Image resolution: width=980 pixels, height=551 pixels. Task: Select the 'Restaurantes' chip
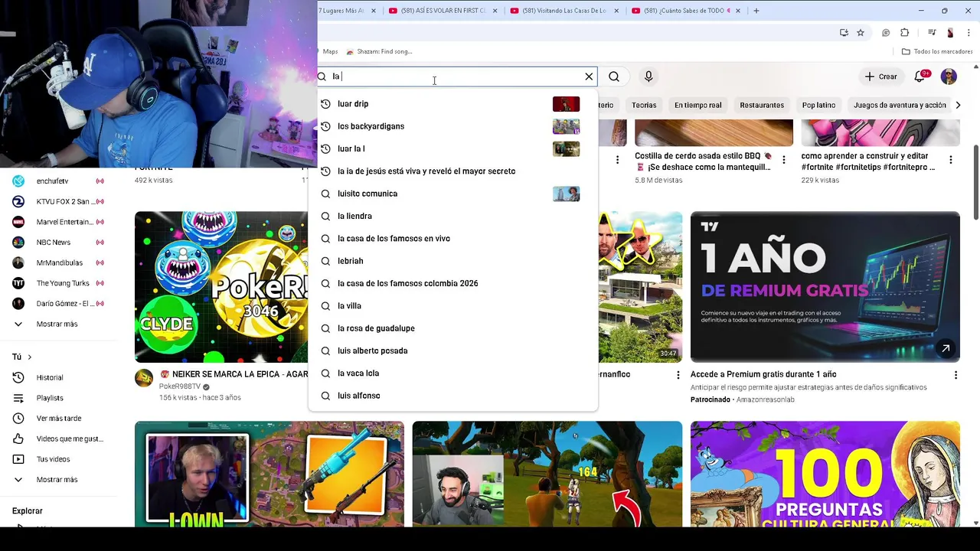click(x=762, y=105)
